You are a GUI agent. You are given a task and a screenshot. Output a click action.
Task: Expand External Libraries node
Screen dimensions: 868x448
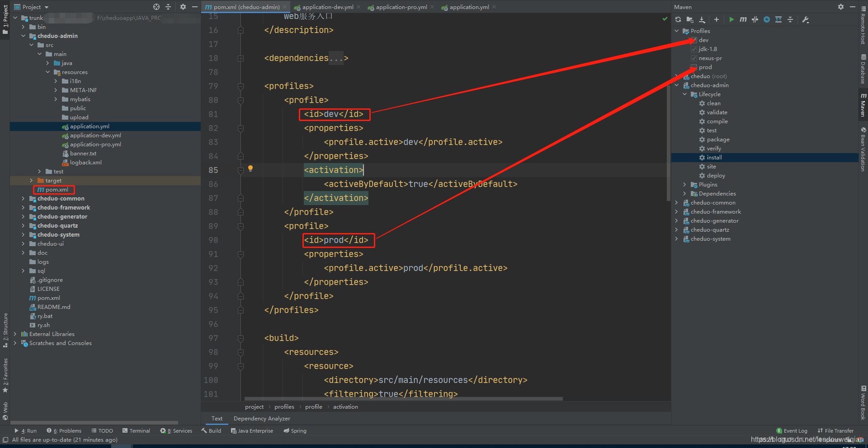click(15, 334)
